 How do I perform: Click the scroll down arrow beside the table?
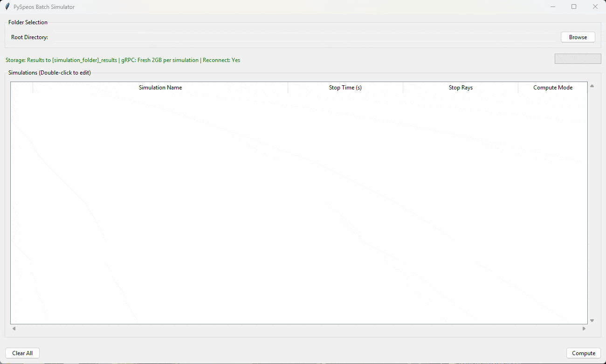pyautogui.click(x=592, y=321)
